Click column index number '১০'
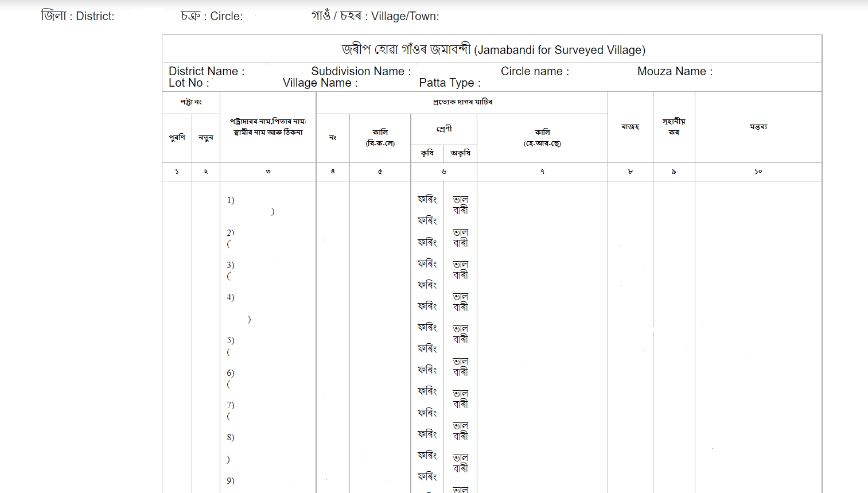 pos(758,172)
